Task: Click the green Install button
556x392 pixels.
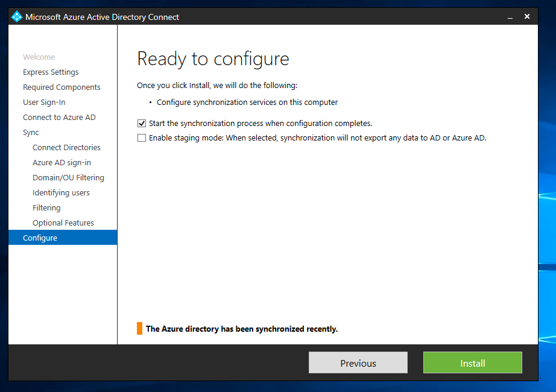Action: (x=472, y=362)
